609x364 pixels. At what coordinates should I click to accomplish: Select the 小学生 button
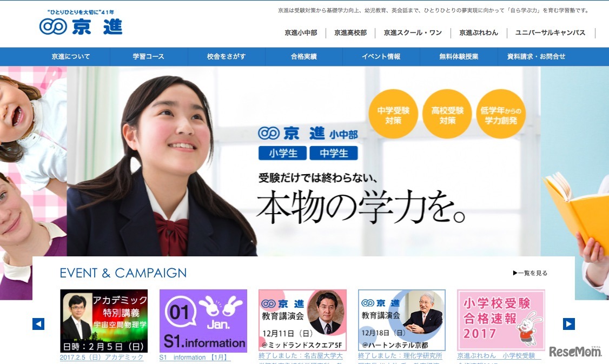point(283,154)
